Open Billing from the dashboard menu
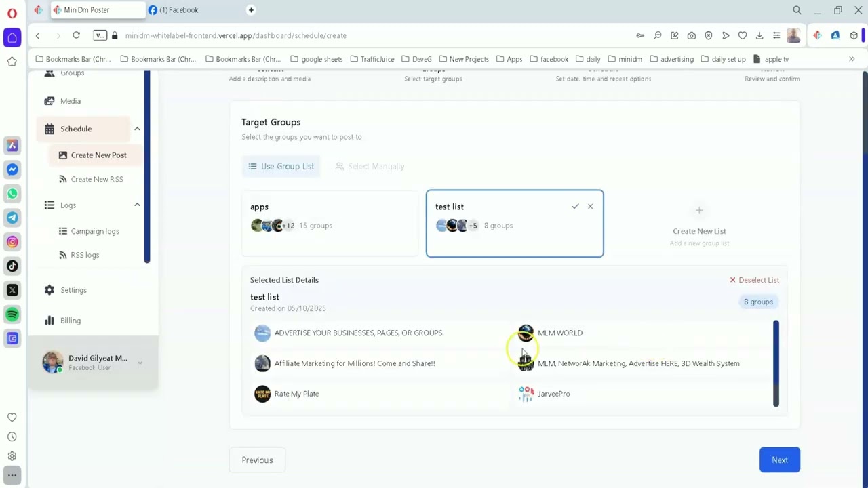This screenshot has width=868, height=488. pos(70,321)
